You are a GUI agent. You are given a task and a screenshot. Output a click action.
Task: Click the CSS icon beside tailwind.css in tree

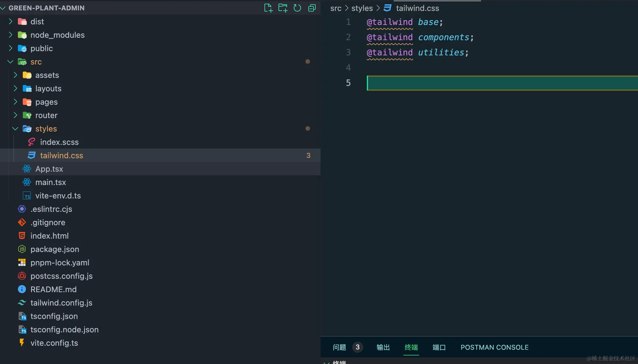coord(32,155)
